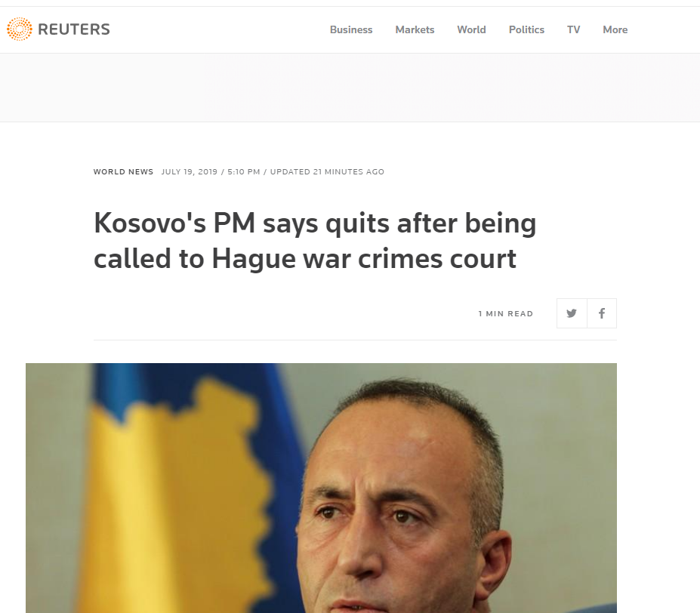Share the article on Twitter
The height and width of the screenshot is (613, 700).
pyautogui.click(x=572, y=313)
